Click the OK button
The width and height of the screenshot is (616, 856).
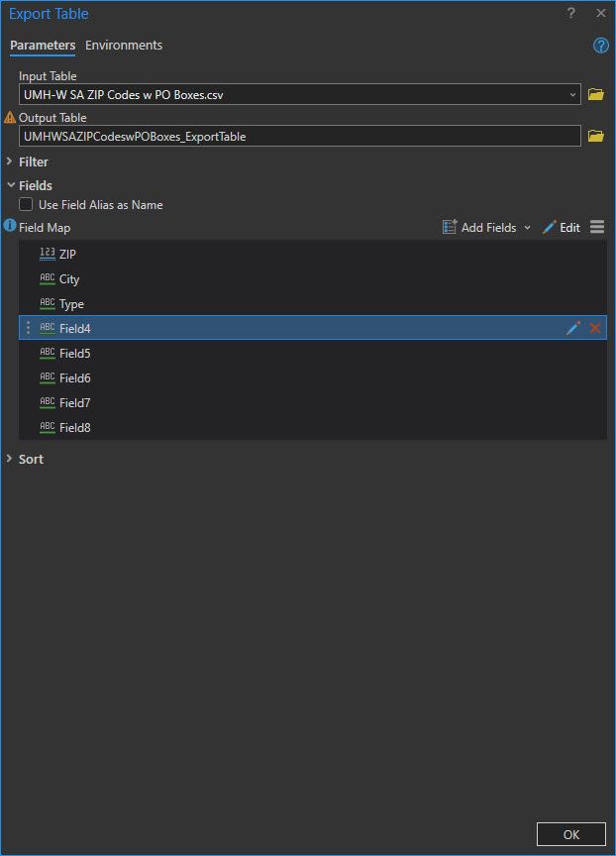click(570, 834)
